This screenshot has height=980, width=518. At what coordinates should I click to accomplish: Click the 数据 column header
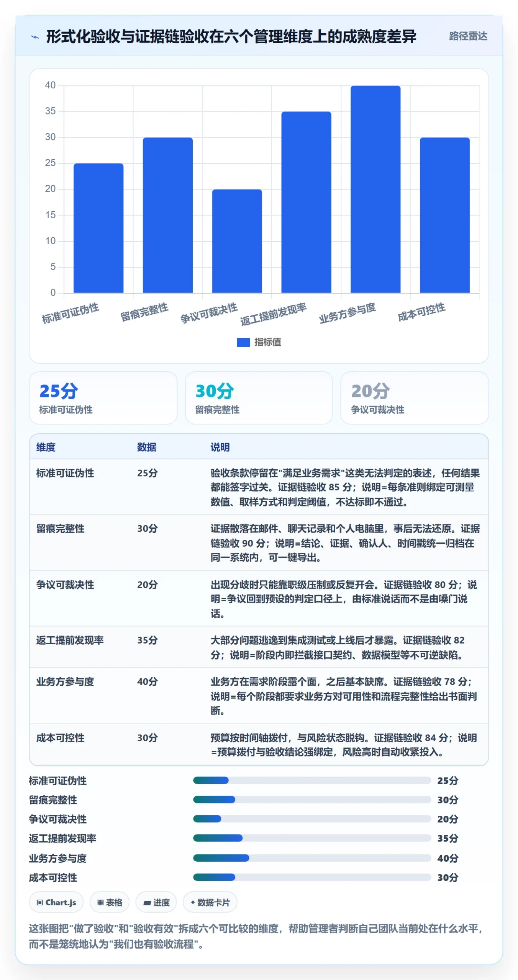(147, 447)
